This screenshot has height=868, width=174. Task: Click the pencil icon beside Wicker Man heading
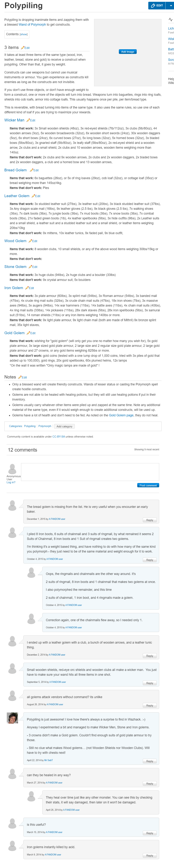click(x=28, y=120)
